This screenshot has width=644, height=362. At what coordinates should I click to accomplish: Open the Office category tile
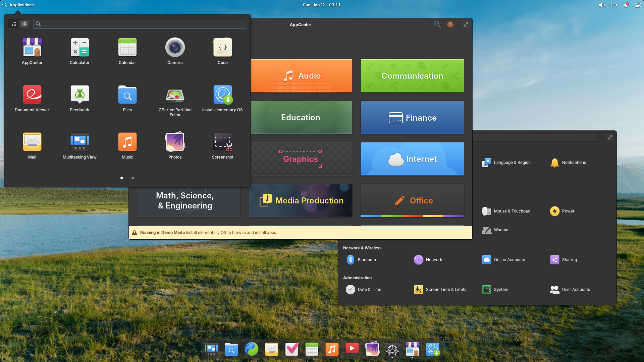click(x=412, y=200)
